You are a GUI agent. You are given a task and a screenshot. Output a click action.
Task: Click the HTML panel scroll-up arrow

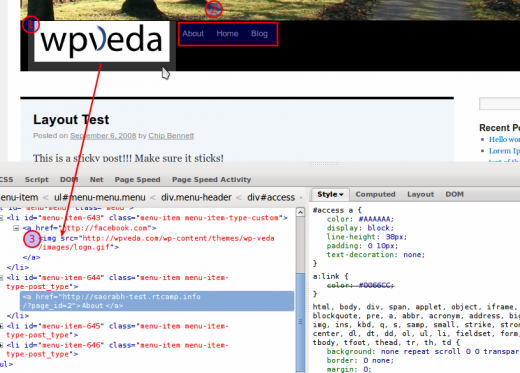[x=300, y=212]
